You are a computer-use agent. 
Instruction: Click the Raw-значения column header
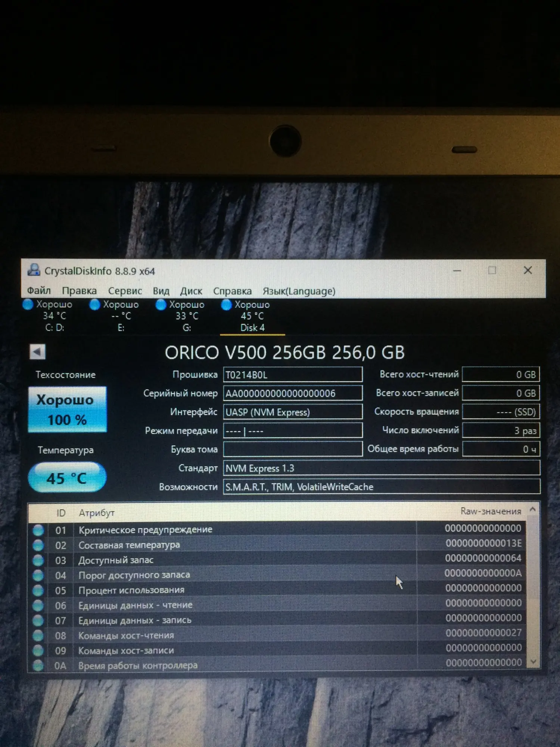(491, 511)
